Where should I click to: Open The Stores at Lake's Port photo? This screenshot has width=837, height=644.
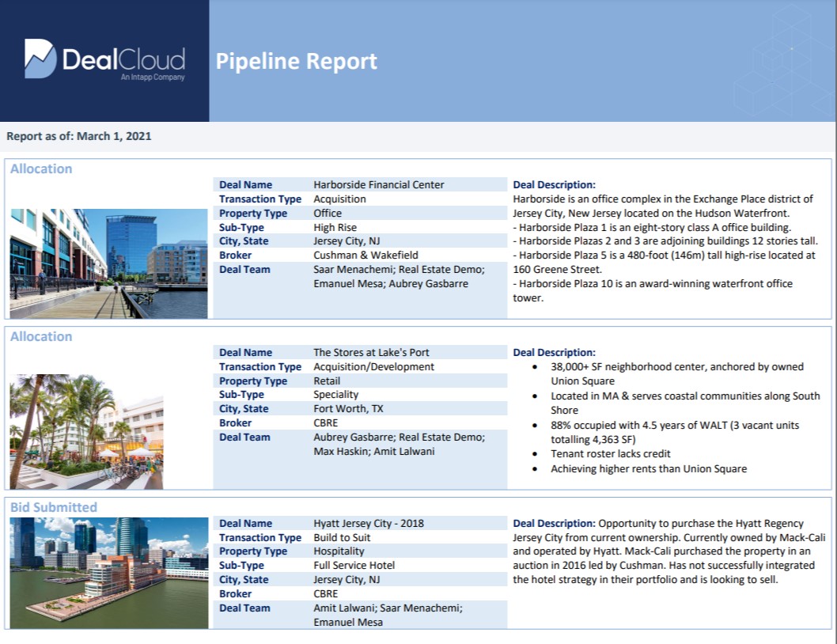[x=86, y=431]
